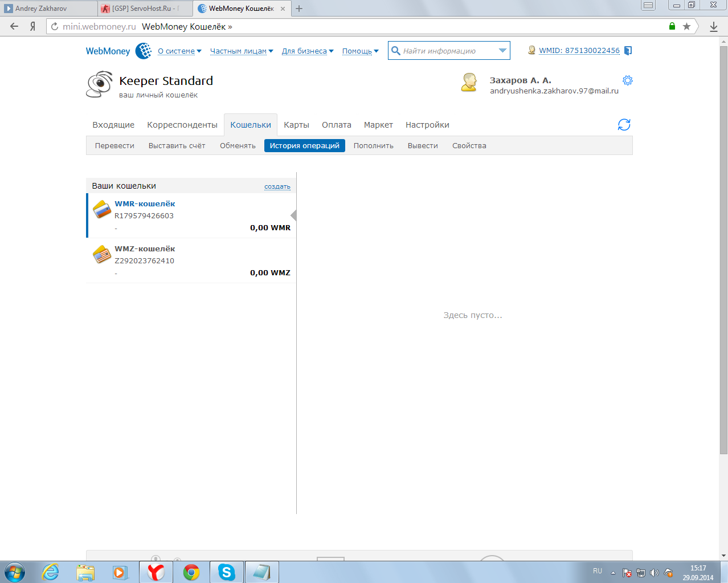
Task: Open new browser tab with plus button
Action: [299, 9]
